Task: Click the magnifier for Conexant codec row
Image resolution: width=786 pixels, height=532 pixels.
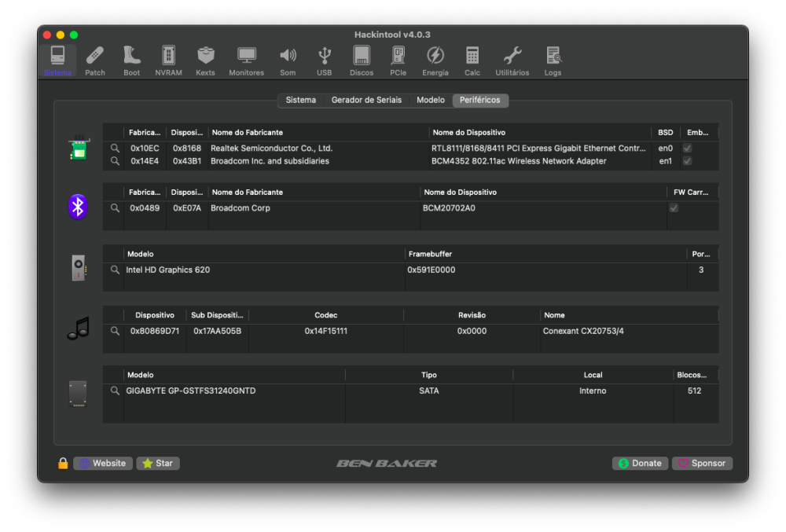Action: (115, 331)
